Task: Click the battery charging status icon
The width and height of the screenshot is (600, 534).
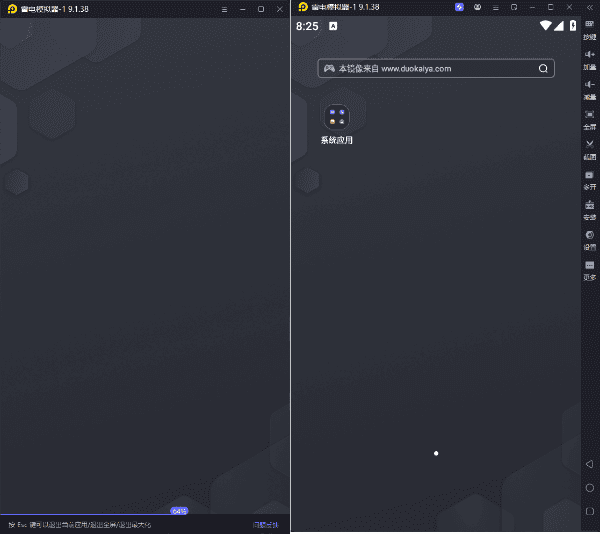Action: tap(573, 26)
